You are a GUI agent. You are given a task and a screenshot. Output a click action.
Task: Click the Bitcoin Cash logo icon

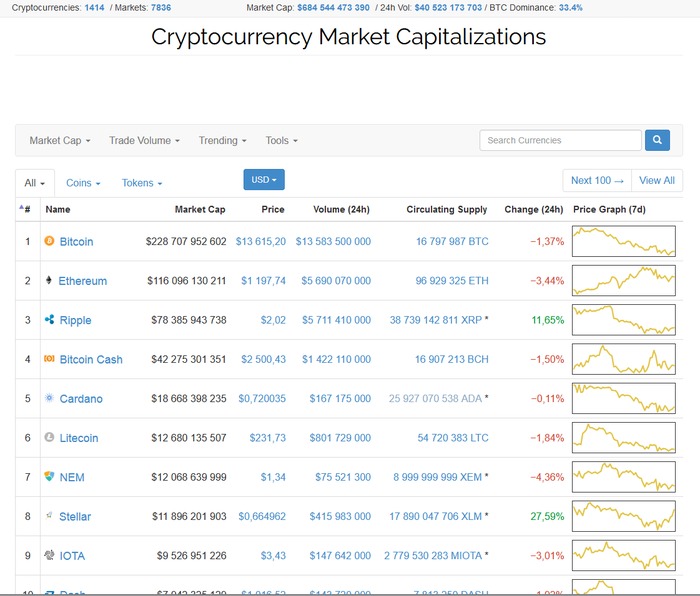click(49, 358)
